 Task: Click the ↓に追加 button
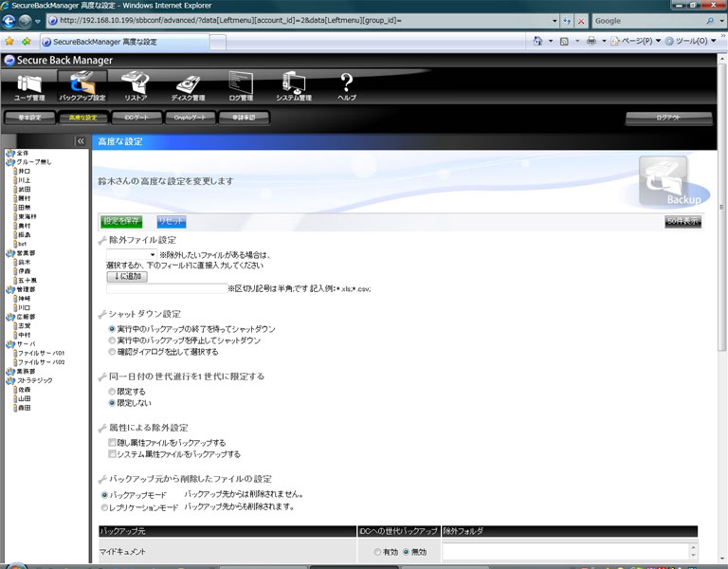127,276
